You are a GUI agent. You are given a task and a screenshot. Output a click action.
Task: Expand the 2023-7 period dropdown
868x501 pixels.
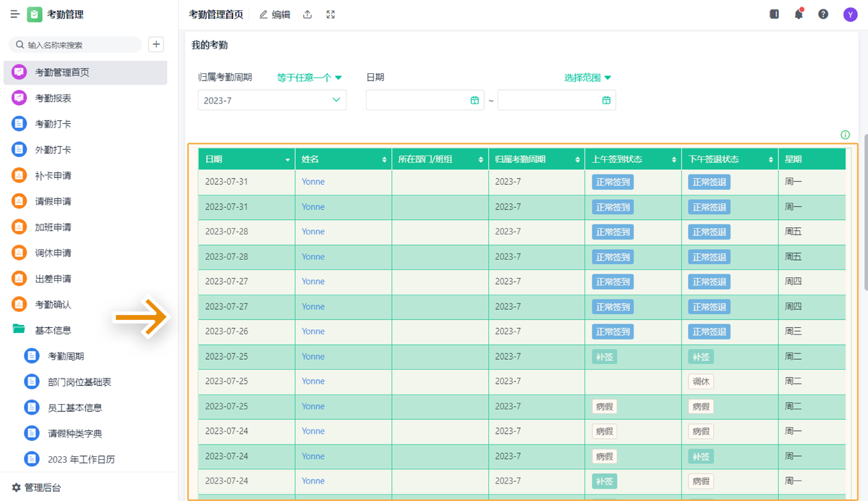point(336,101)
